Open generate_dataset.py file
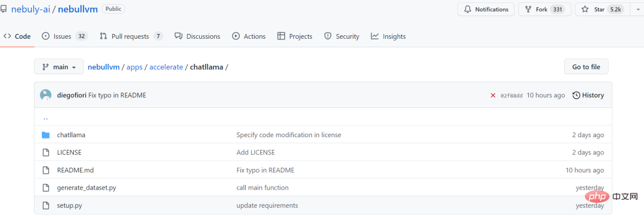The height and width of the screenshot is (216, 644). (x=86, y=188)
